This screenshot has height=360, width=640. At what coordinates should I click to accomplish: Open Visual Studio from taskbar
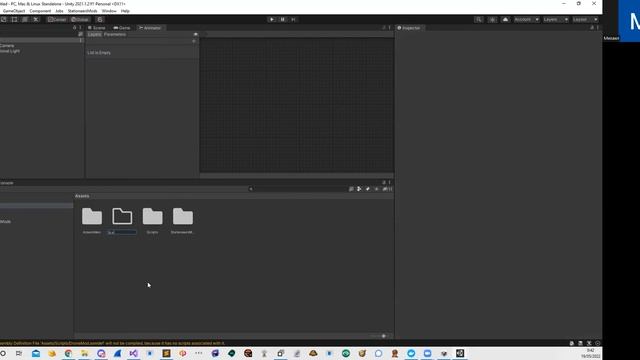click(x=133, y=353)
